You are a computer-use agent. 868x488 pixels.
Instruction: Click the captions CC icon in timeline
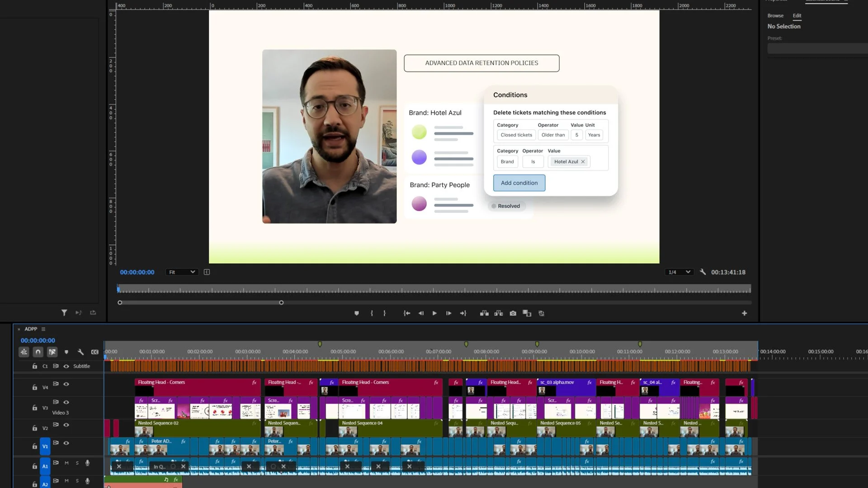94,352
